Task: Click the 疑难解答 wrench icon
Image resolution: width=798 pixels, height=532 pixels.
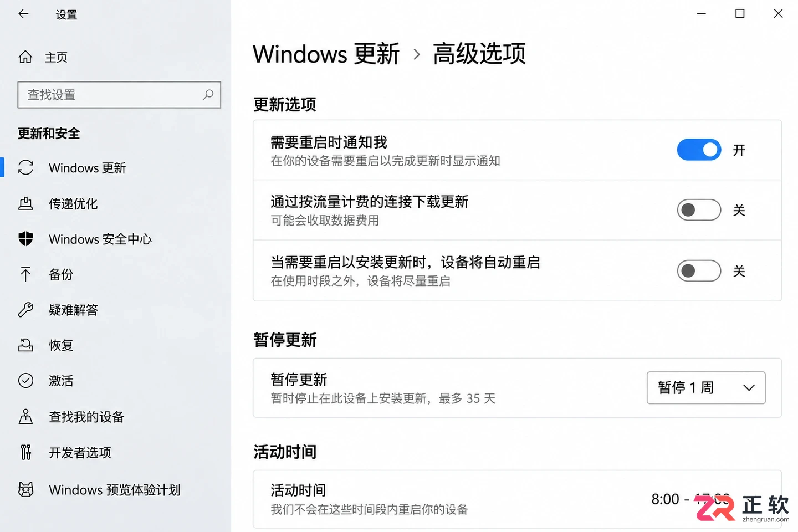Action: [25, 310]
